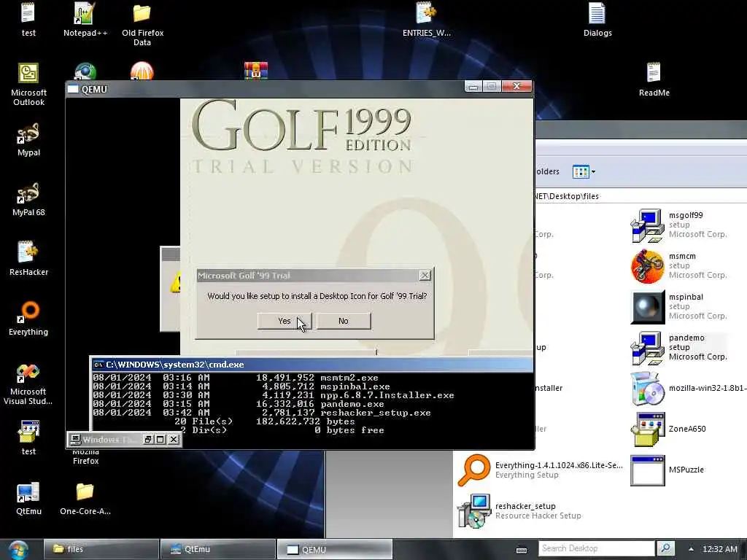Show hidden system tray icons arrow
The width and height of the screenshot is (747, 560).
[x=691, y=549]
